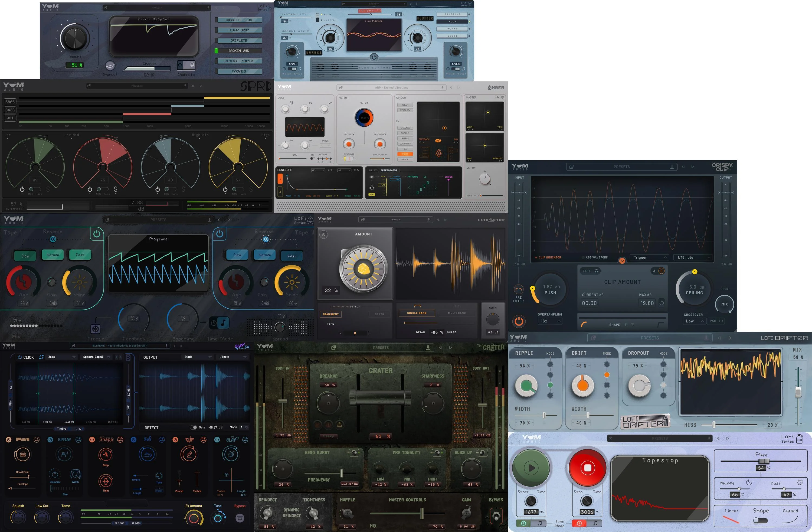Open the Oversampling 16x dropdown
812x532 pixels.
point(550,321)
